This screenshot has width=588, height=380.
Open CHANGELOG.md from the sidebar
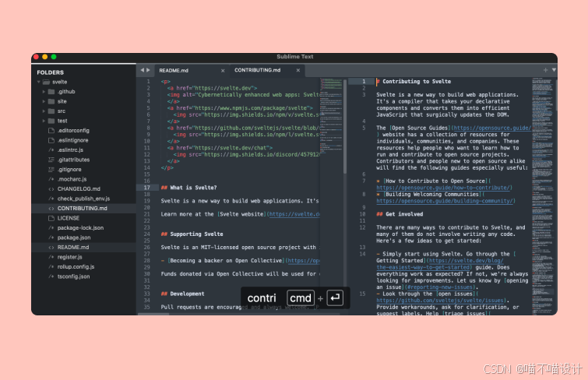tap(79, 189)
